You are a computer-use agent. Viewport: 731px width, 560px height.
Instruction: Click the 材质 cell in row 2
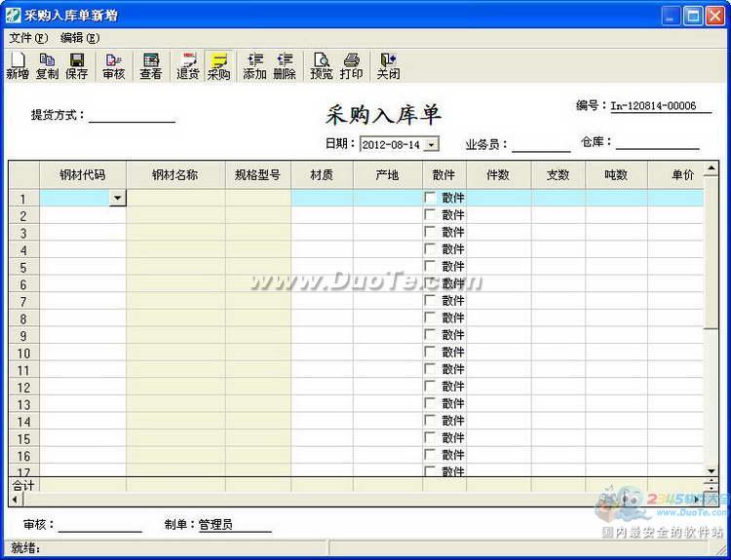323,215
